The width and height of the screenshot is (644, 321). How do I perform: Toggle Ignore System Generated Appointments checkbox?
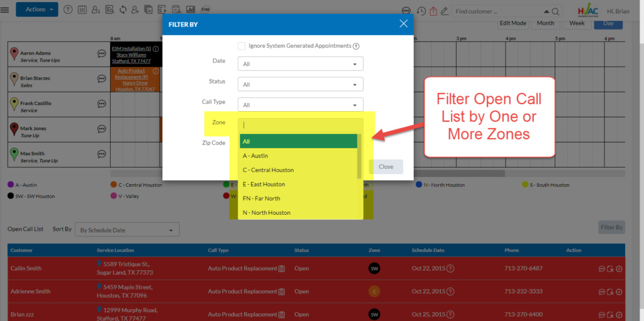click(241, 46)
